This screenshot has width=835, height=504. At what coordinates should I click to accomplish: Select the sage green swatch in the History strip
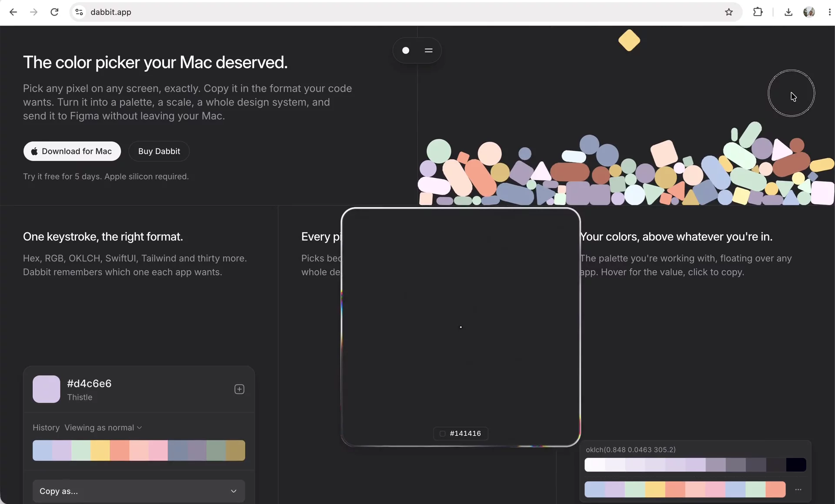(x=216, y=450)
